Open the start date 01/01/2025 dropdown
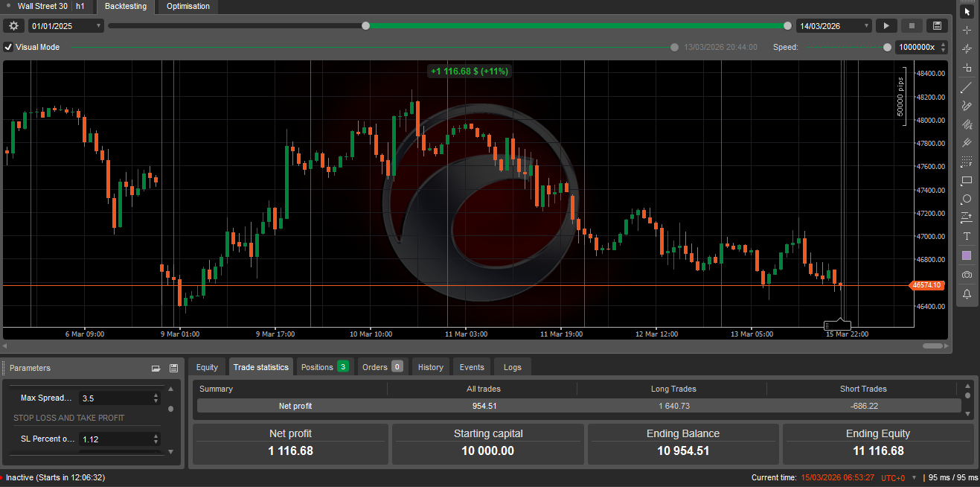980x487 pixels. (x=66, y=26)
